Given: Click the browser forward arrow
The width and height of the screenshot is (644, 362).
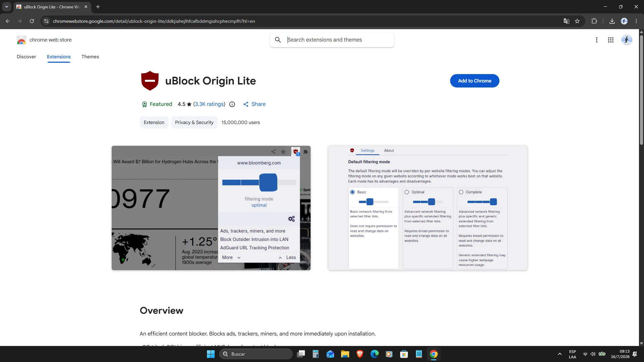Looking at the screenshot, I should (20, 21).
